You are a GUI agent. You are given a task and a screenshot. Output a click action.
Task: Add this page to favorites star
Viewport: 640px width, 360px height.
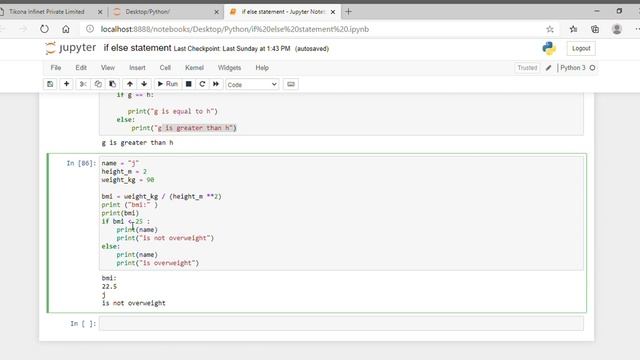[550, 29]
